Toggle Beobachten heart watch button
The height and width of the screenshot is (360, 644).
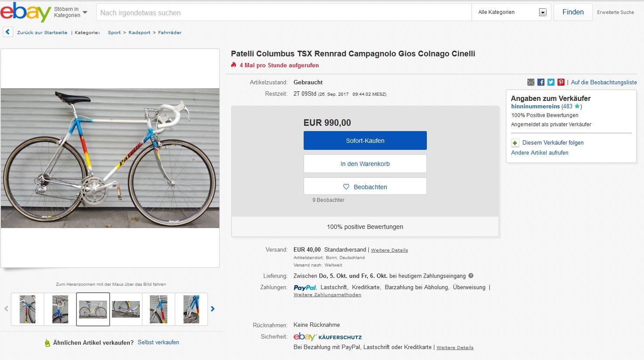point(365,187)
